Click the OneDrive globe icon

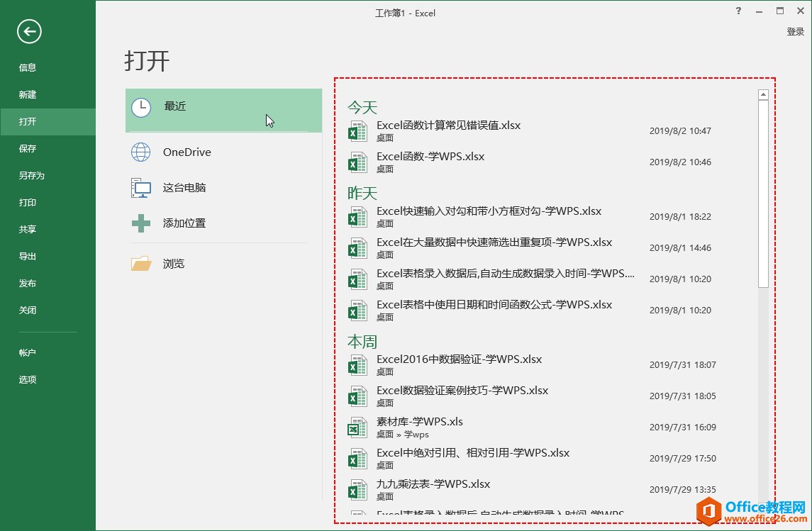pyautogui.click(x=141, y=152)
